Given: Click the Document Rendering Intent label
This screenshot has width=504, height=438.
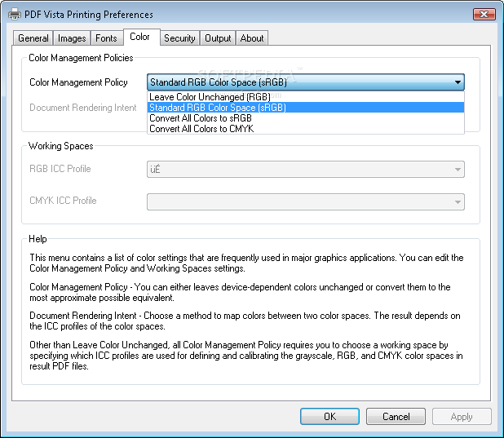Looking at the screenshot, I should click(x=83, y=108).
